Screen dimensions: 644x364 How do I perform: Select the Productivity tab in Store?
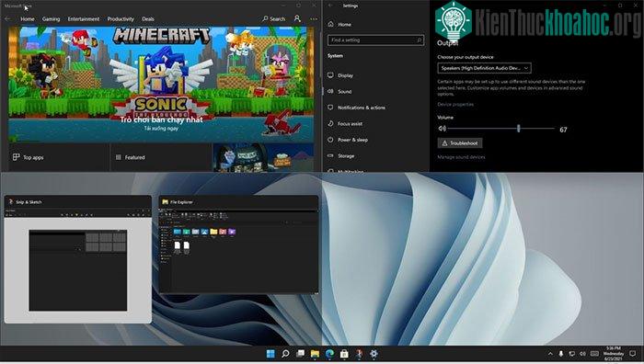pos(121,19)
